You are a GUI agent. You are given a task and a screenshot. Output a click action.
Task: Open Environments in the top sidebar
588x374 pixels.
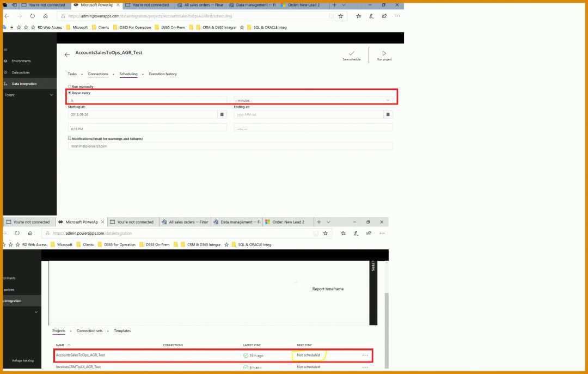coord(21,61)
